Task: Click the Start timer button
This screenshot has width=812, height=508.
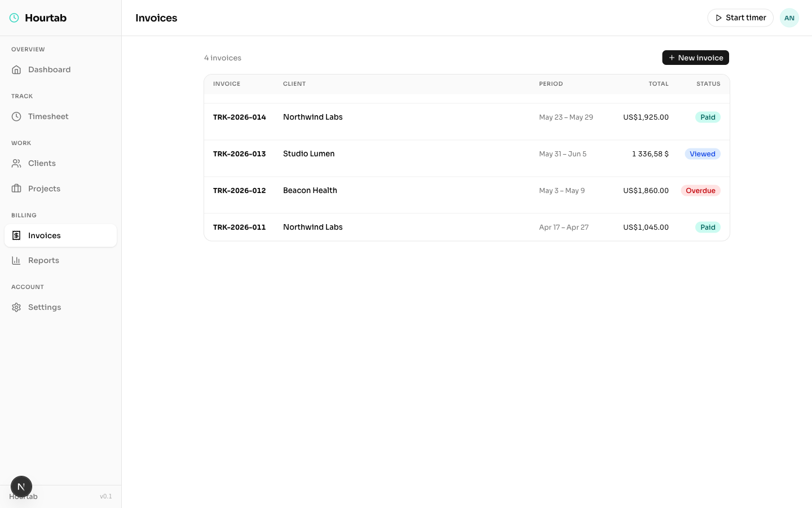Action: pyautogui.click(x=740, y=18)
